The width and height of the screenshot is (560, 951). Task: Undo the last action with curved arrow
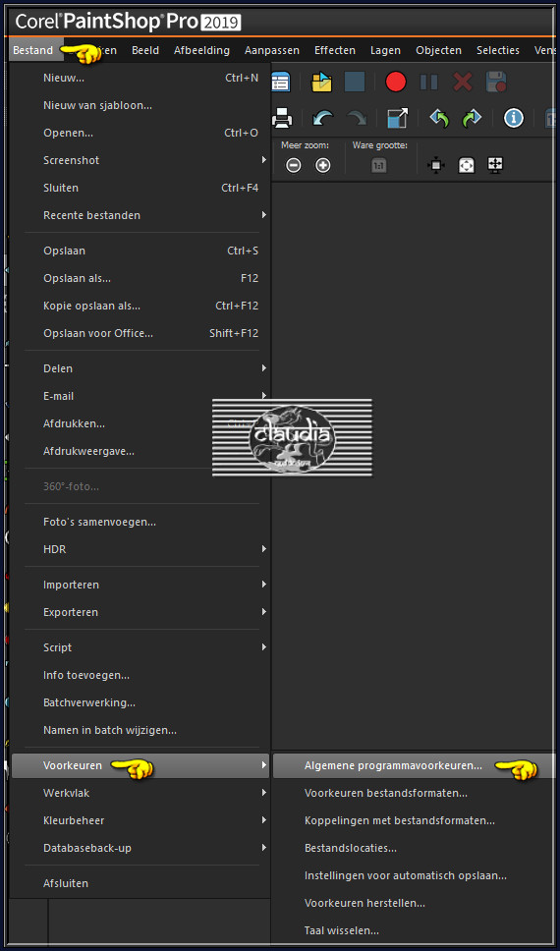323,118
